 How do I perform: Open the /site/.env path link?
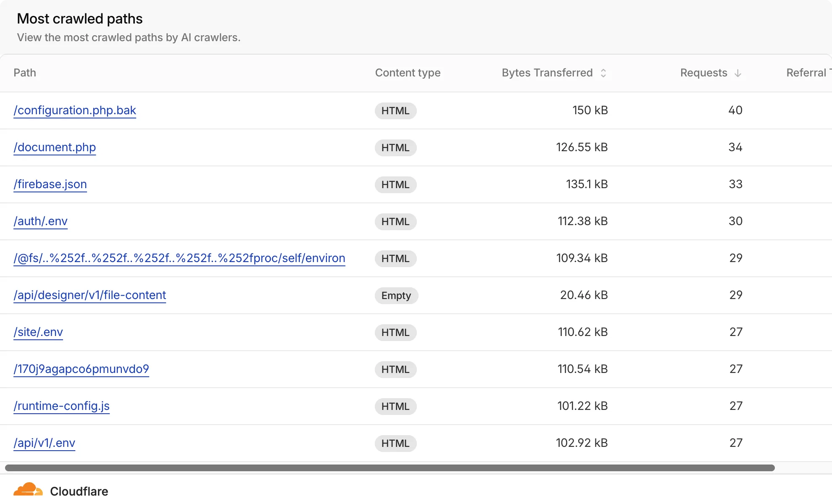pyautogui.click(x=38, y=332)
